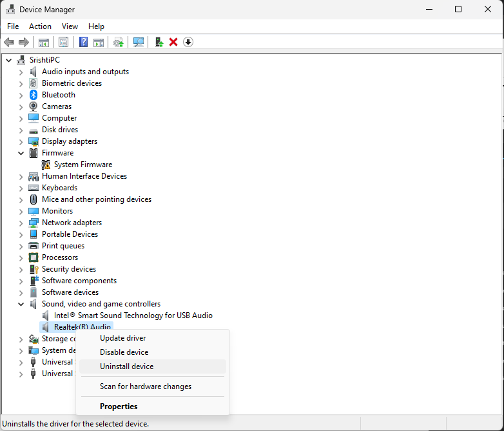Maximize the Device Manager window
Screen dimensions: 504x431
tap(458, 9)
